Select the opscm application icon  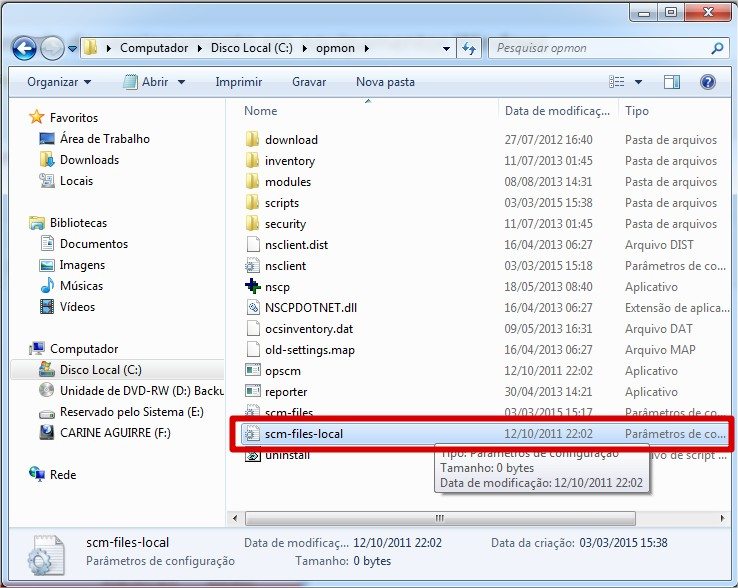pos(253,371)
